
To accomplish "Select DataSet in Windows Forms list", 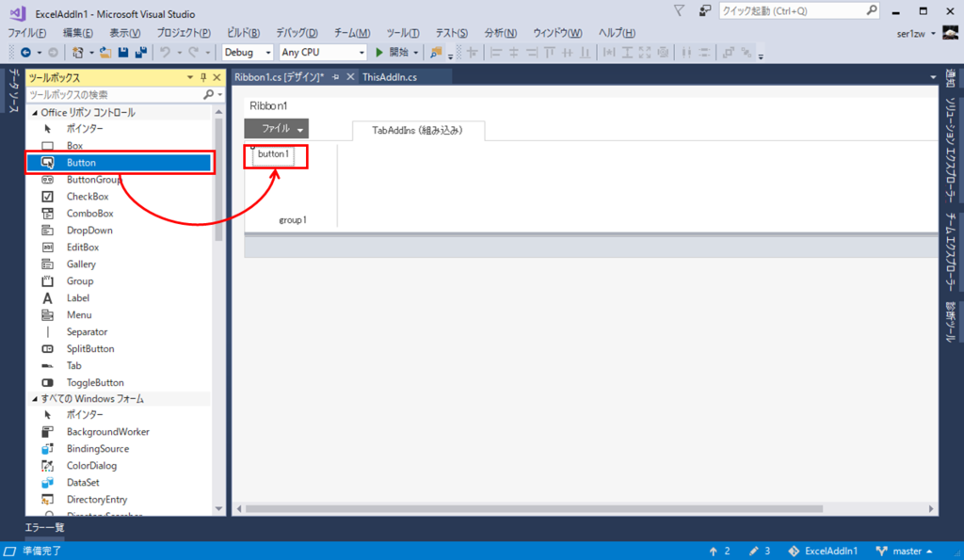I will tap(118, 483).
